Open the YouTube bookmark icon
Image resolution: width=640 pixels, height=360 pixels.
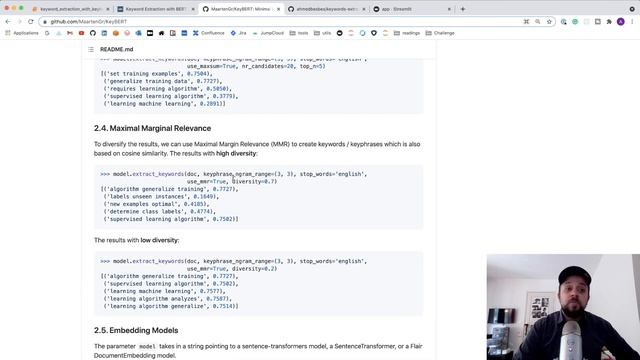tap(81, 33)
